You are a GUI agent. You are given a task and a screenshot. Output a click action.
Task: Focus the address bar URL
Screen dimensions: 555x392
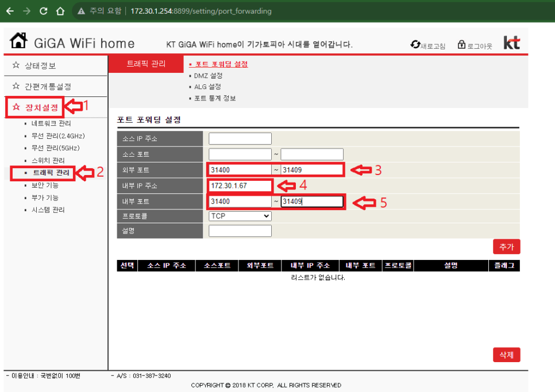tap(201, 11)
